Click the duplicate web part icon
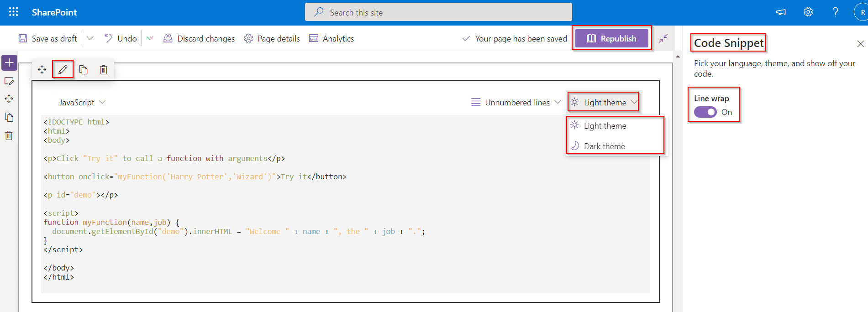This screenshot has height=312, width=868. pyautogui.click(x=83, y=69)
